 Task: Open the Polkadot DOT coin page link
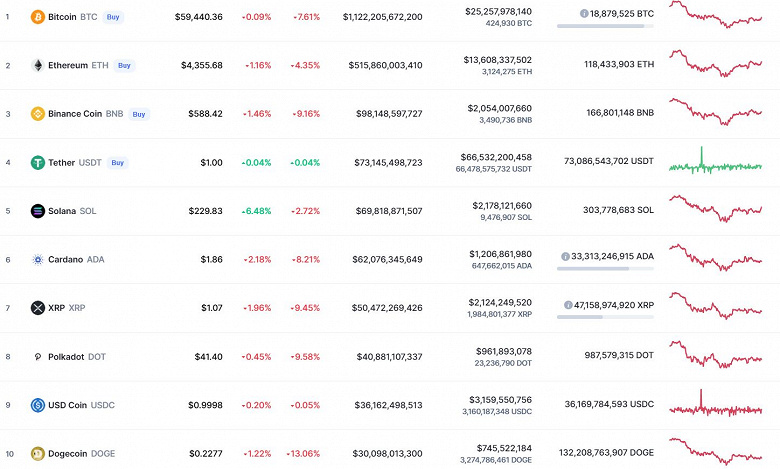coord(76,356)
